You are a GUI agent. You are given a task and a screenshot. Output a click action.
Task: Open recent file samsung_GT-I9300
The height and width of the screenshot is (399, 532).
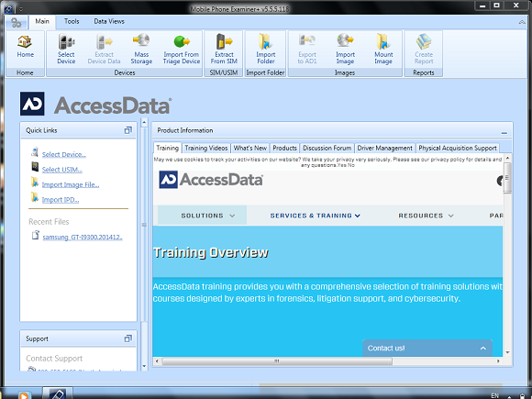[x=83, y=237]
